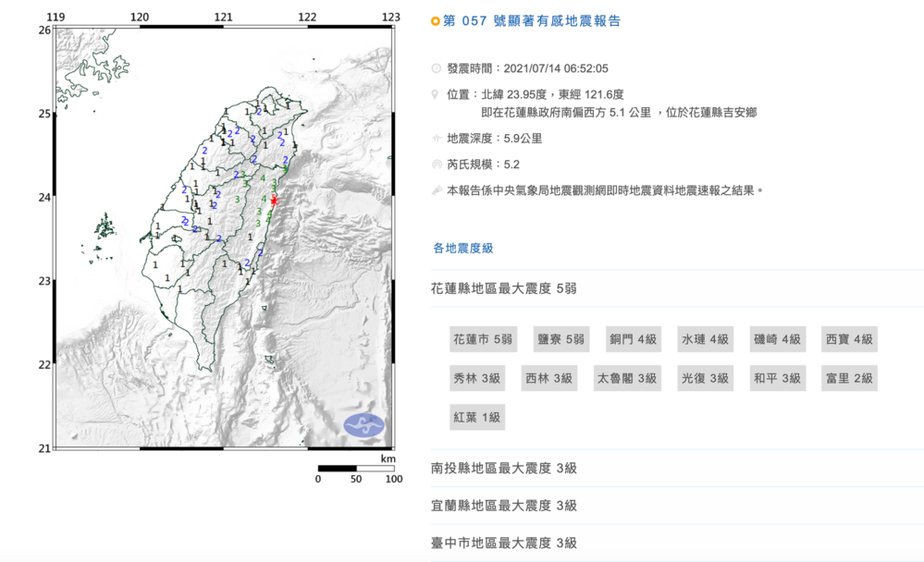Expand the 宜蘭縣地區最大震度 3級 section
924x562 pixels.
[x=504, y=506]
